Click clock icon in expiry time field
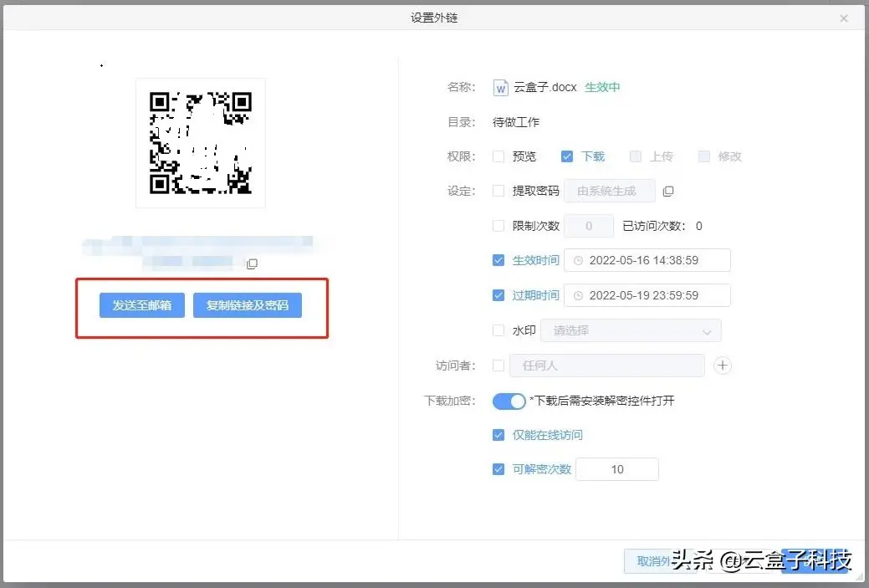Image resolution: width=869 pixels, height=588 pixels. [578, 295]
